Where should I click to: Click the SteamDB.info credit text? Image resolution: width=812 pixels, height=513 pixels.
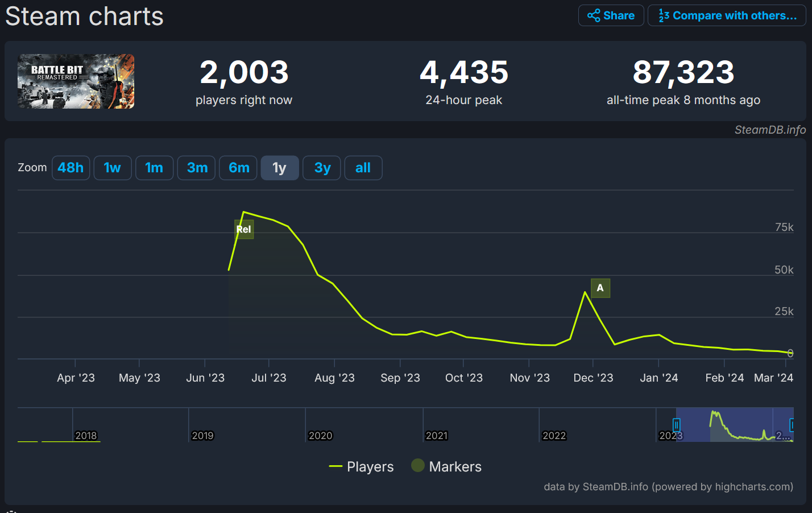[770, 130]
